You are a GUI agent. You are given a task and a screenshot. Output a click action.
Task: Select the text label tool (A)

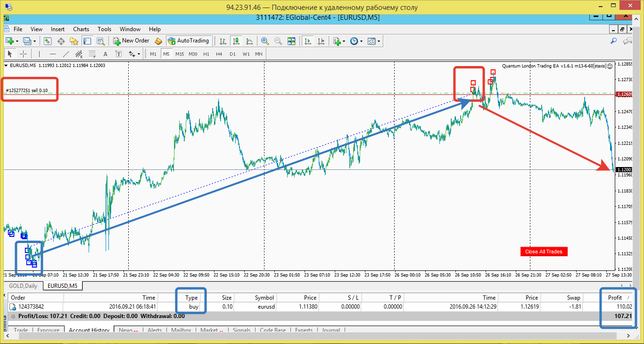pos(105,54)
